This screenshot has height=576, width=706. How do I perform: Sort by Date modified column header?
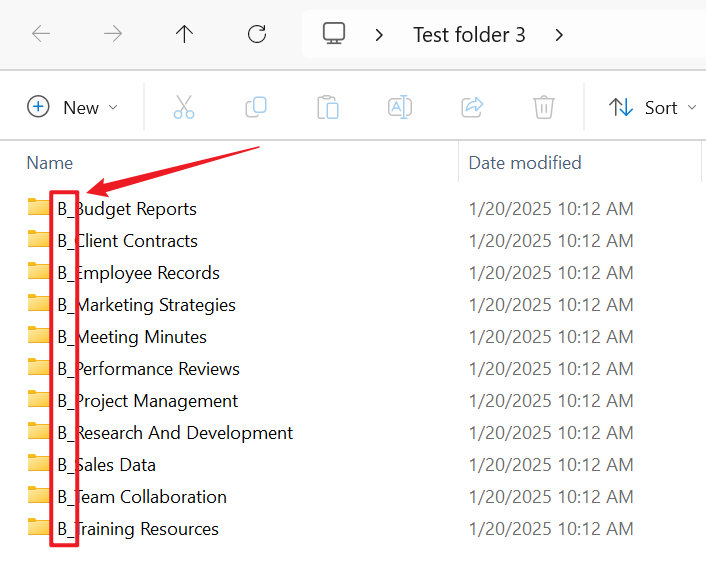point(525,162)
